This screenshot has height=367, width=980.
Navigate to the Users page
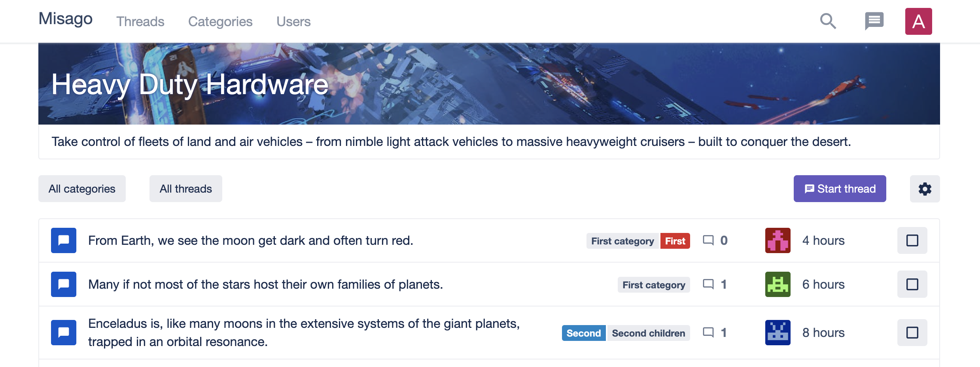293,22
